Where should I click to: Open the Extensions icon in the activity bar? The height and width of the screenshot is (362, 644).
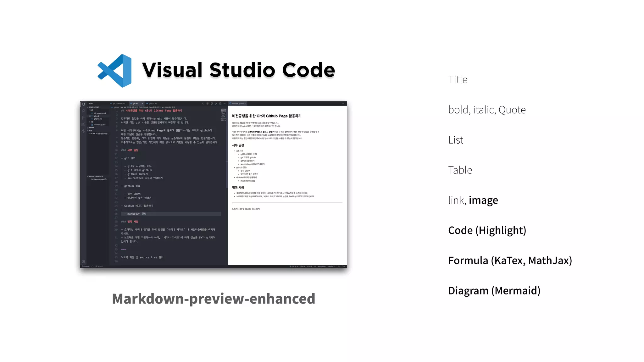click(x=83, y=124)
